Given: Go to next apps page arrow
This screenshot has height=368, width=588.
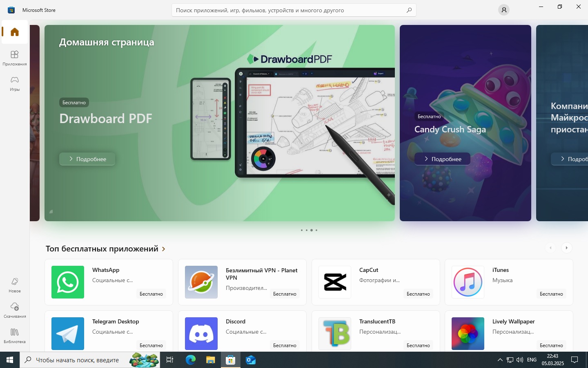Looking at the screenshot, I should coord(566,248).
